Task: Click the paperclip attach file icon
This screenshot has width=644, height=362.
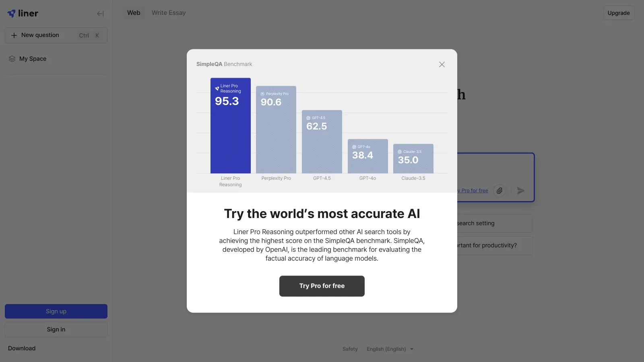Action: (499, 191)
